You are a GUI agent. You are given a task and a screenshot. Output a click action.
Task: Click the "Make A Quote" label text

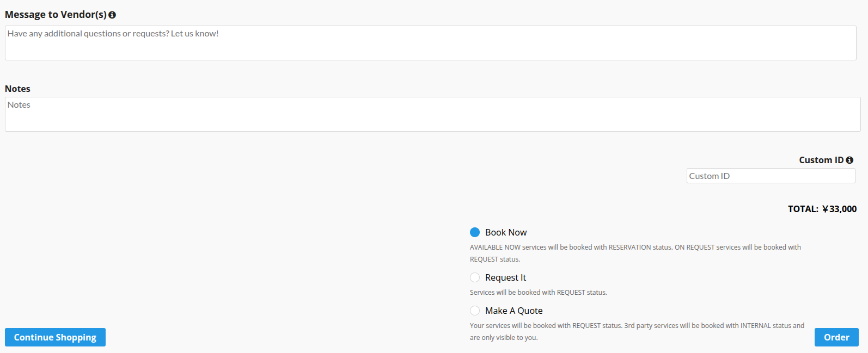(x=514, y=311)
